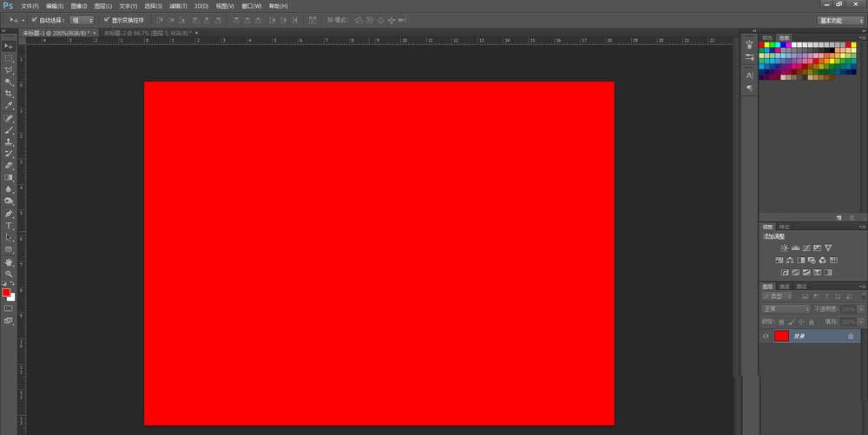Choose the Eyedropper tool
Viewport: 868px width, 435px height.
9,106
